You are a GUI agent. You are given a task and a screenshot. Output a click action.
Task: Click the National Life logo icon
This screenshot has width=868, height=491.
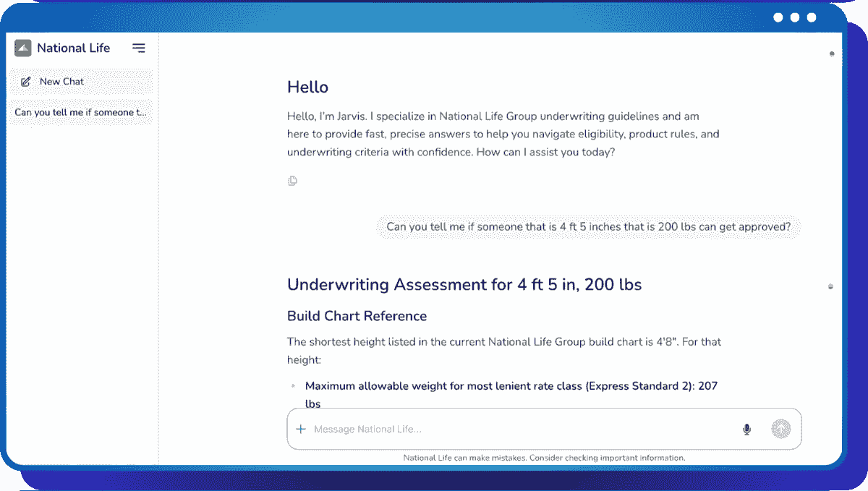(23, 48)
